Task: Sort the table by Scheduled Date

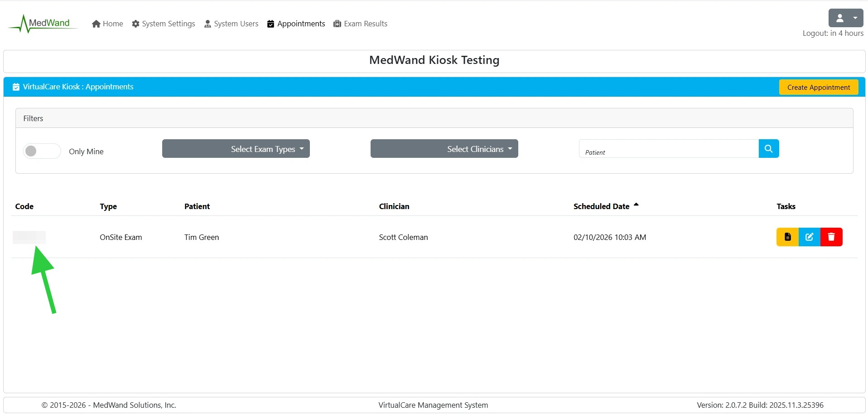Action: coord(606,206)
